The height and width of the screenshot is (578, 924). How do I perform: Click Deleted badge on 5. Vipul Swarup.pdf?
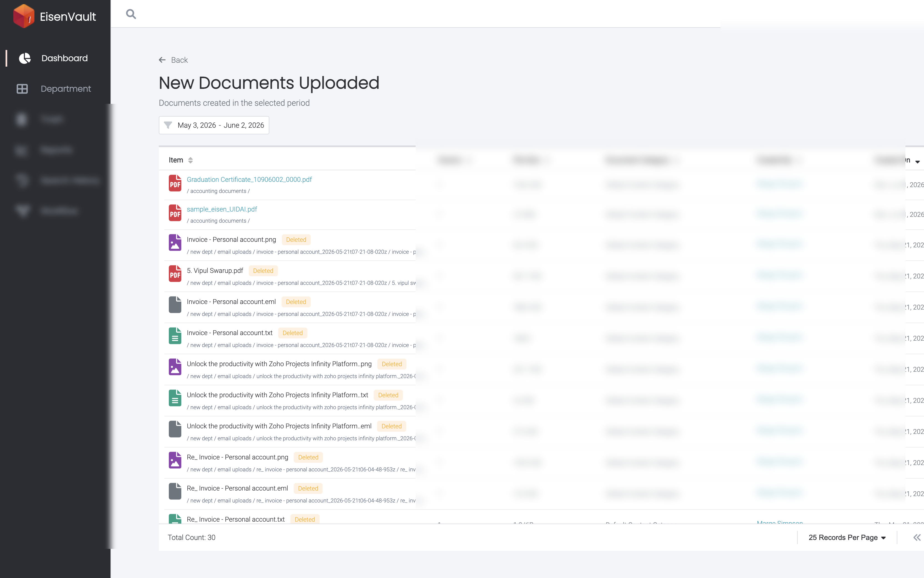[263, 271]
